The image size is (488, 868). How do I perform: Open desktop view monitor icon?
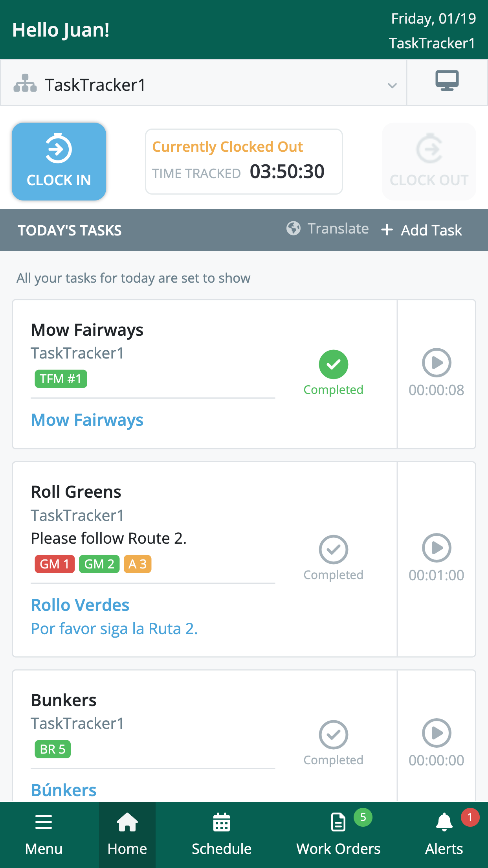447,81
